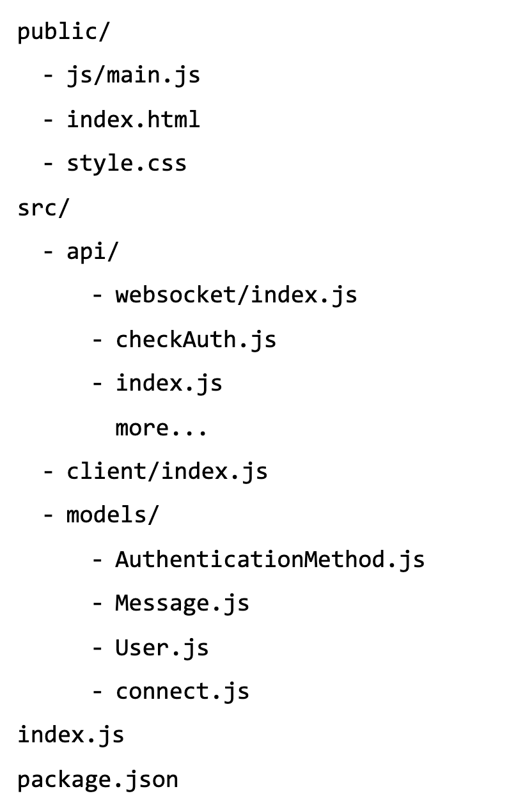Open websocket/index.js entry
This screenshot has height=812, width=509.
(236, 295)
